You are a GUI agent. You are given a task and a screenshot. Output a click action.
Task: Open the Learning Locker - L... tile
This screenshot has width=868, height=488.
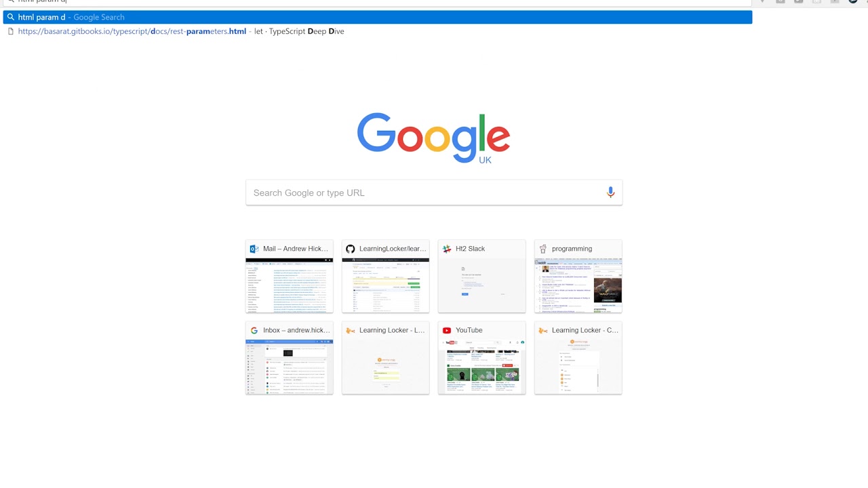[x=386, y=358]
